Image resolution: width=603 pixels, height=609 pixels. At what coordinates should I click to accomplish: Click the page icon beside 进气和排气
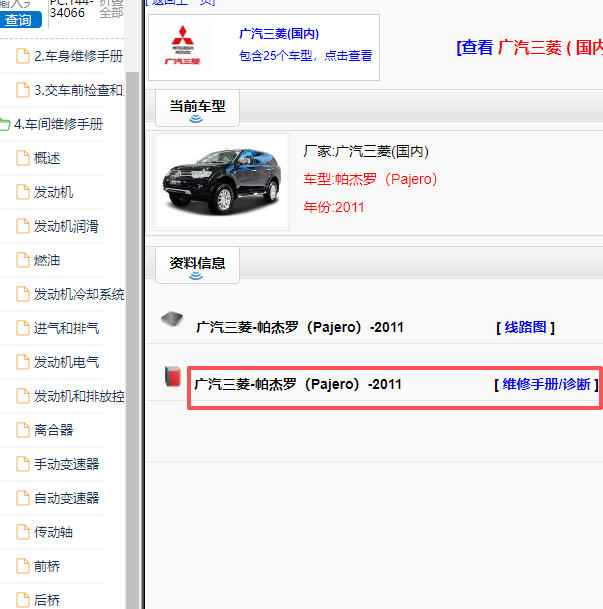(x=23, y=328)
